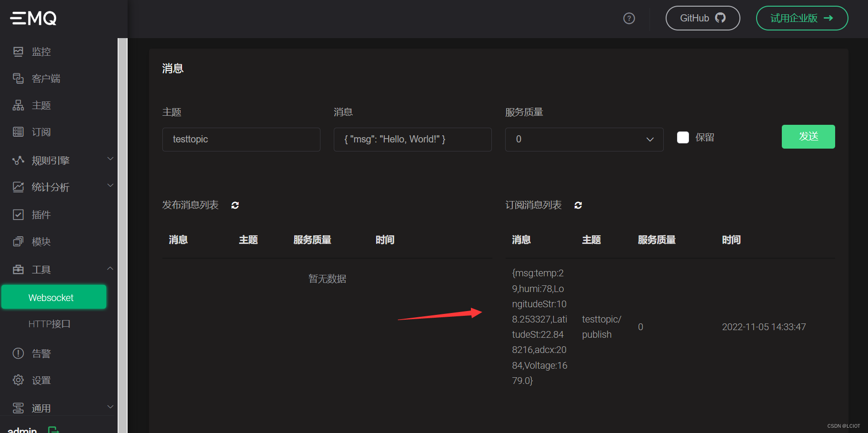Refresh the 发布消息列表
This screenshot has height=433, width=868.
[235, 205]
